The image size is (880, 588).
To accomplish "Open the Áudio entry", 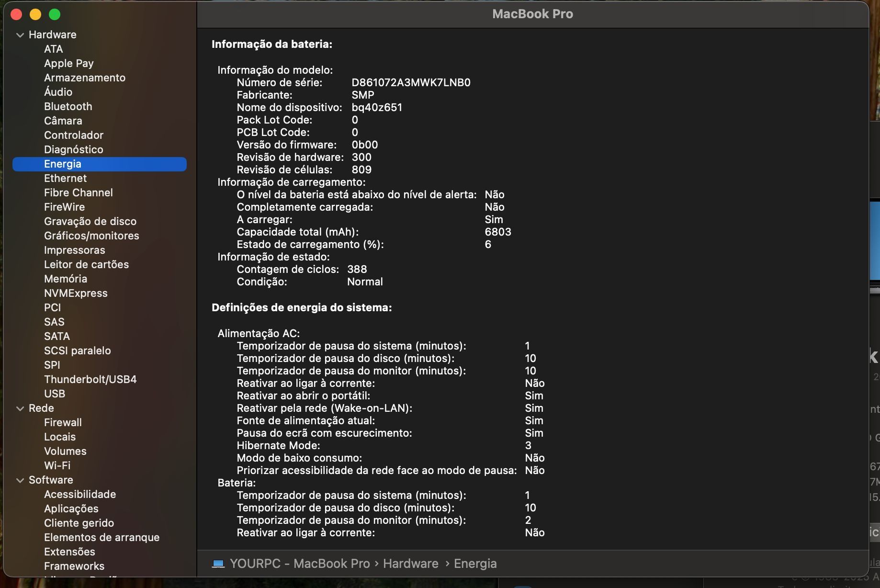I will [x=58, y=92].
